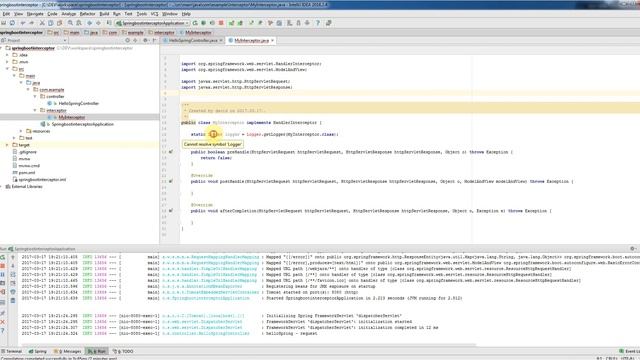Click the Cut scissors icon
640x360 pixels.
click(42, 23)
